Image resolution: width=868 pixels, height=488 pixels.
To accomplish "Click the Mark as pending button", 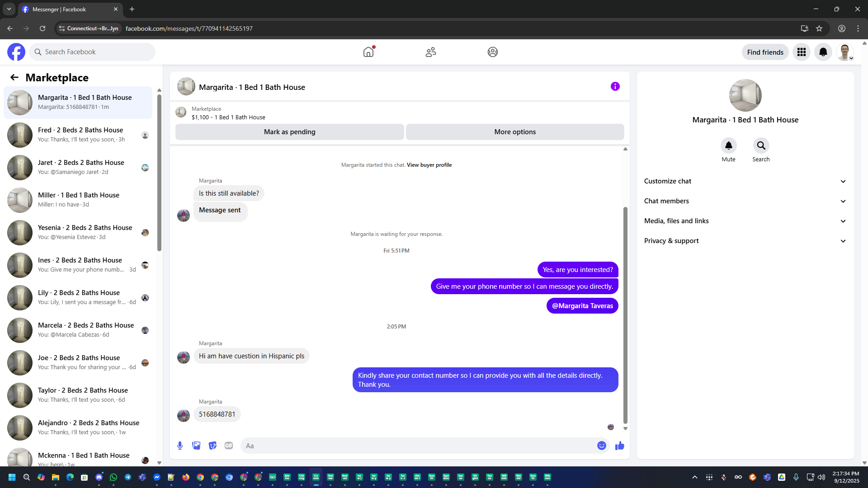I will point(289,132).
